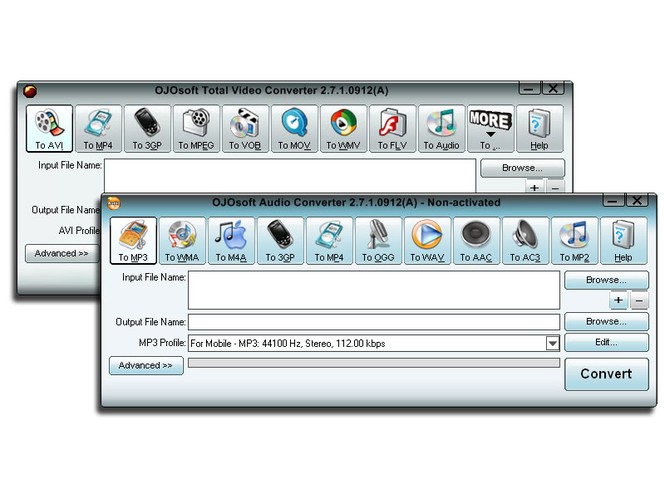Click the Video Converter input file list
This screenshot has height=498, width=665.
click(x=290, y=176)
